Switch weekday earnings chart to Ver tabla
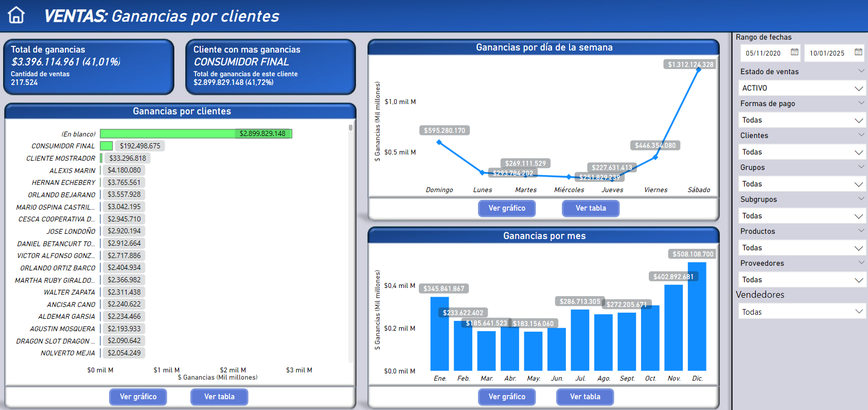The height and width of the screenshot is (410, 868). pyautogui.click(x=590, y=208)
